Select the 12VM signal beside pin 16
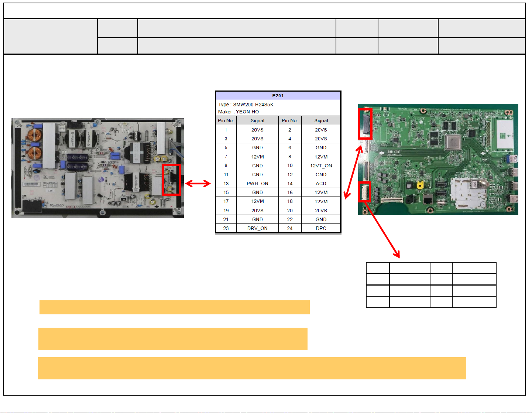The height and width of the screenshot is (413, 532). click(x=321, y=192)
